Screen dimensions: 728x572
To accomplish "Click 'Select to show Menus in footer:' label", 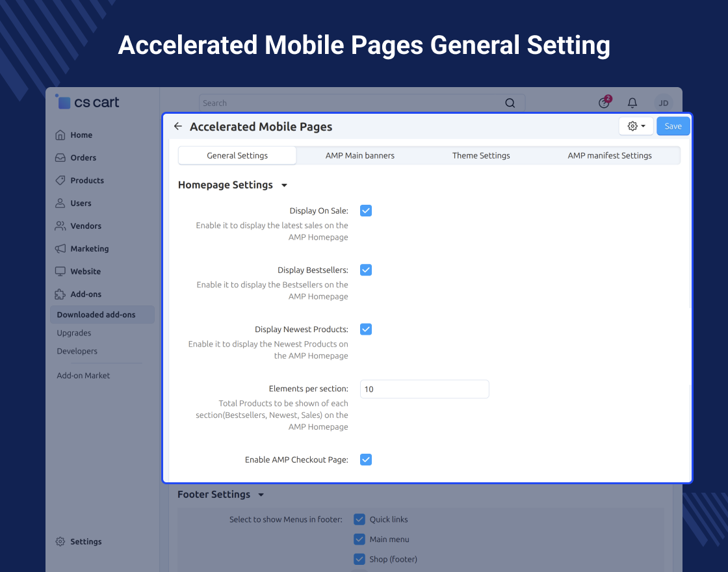I will 285,519.
